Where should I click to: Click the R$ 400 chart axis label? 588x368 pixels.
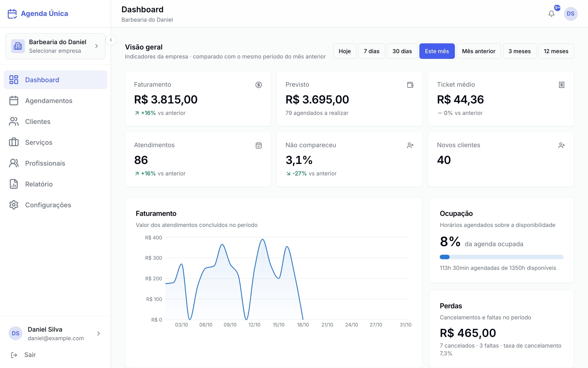point(153,238)
